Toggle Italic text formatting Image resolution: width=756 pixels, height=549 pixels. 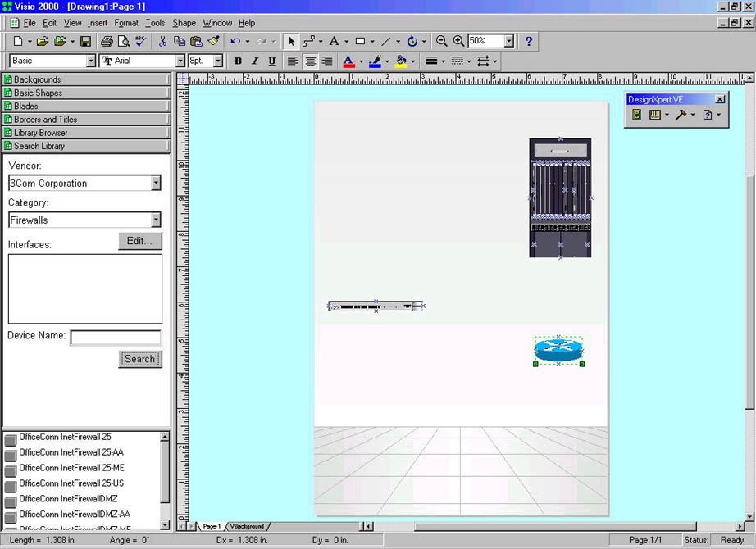point(255,61)
